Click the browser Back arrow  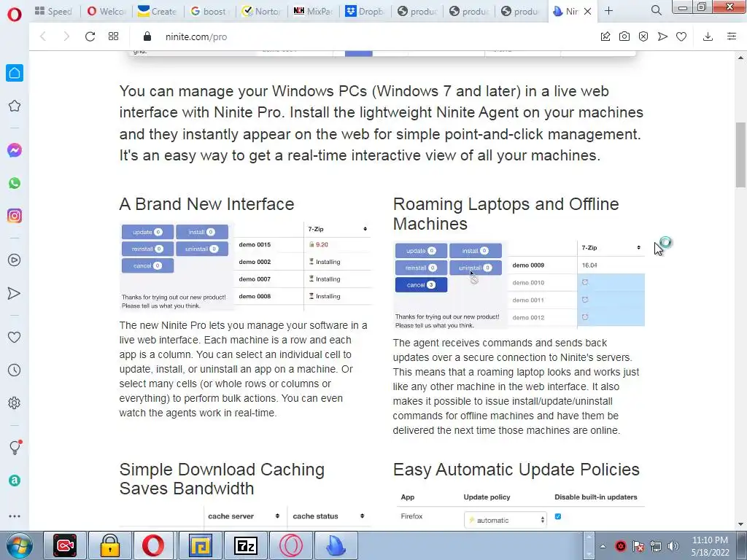(x=43, y=36)
